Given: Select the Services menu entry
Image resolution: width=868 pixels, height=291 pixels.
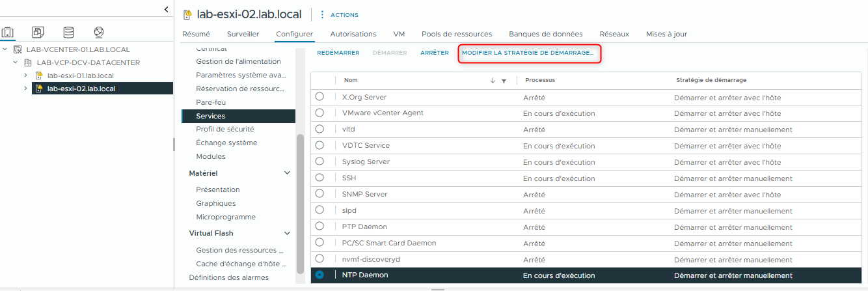Looking at the screenshot, I should pyautogui.click(x=238, y=116).
